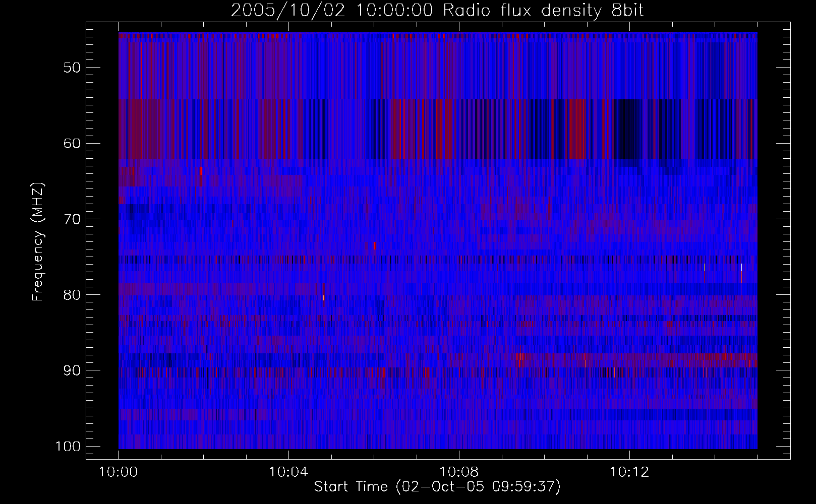Screen dimensions: 816x504
Task: Select the 80 frequency tick label
Action: pos(72,294)
